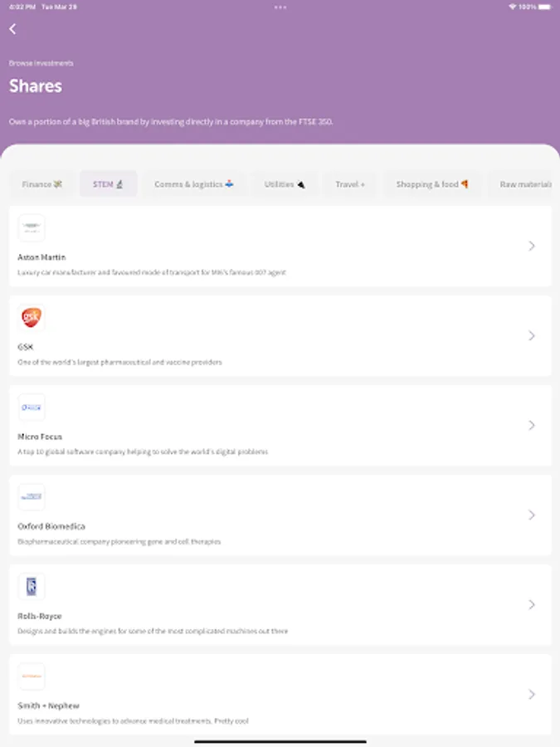
Task: Click the Browse investments breadcrumb text
Action: point(41,63)
